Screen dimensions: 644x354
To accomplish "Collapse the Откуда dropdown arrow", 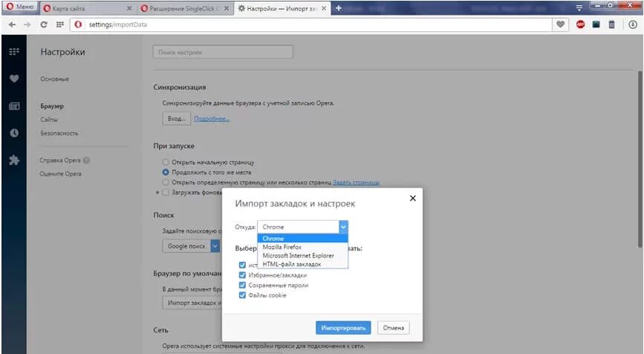I will click(x=343, y=227).
